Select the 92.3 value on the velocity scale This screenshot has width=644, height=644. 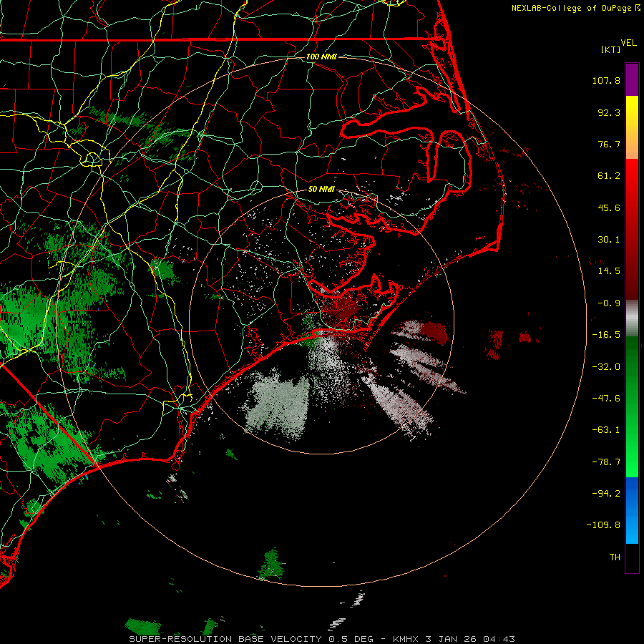(x=609, y=112)
